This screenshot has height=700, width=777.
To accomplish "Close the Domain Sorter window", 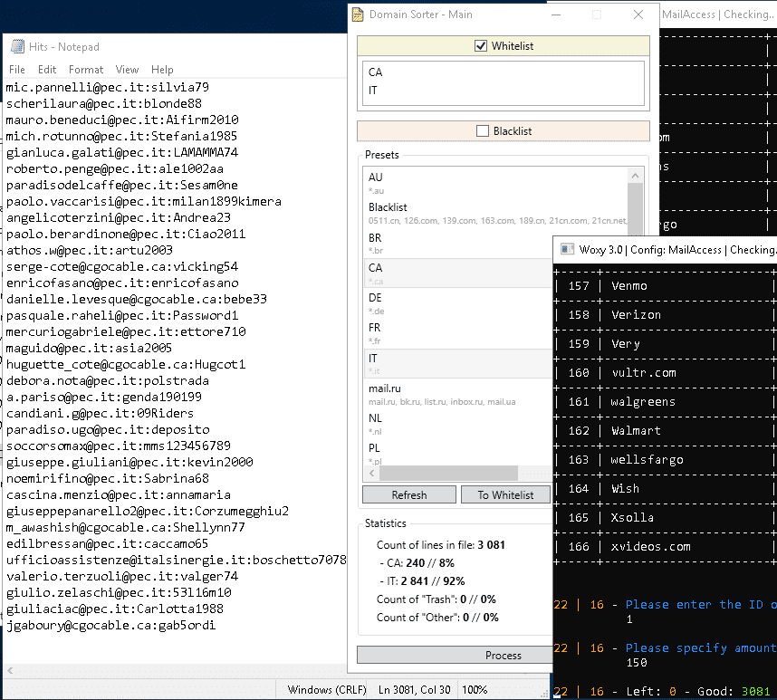I will point(638,14).
